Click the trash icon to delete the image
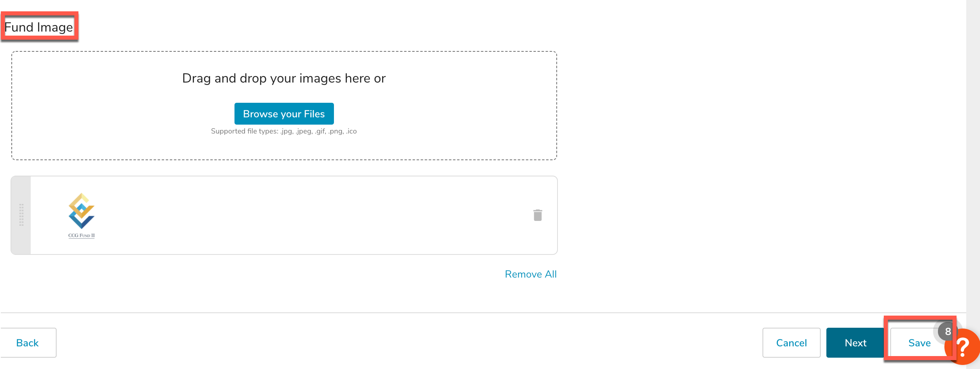This screenshot has width=980, height=369. [x=537, y=215]
